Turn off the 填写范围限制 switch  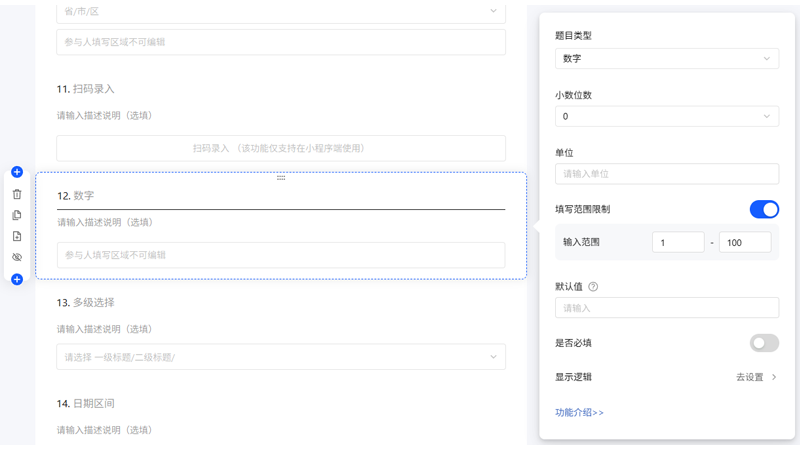(764, 209)
